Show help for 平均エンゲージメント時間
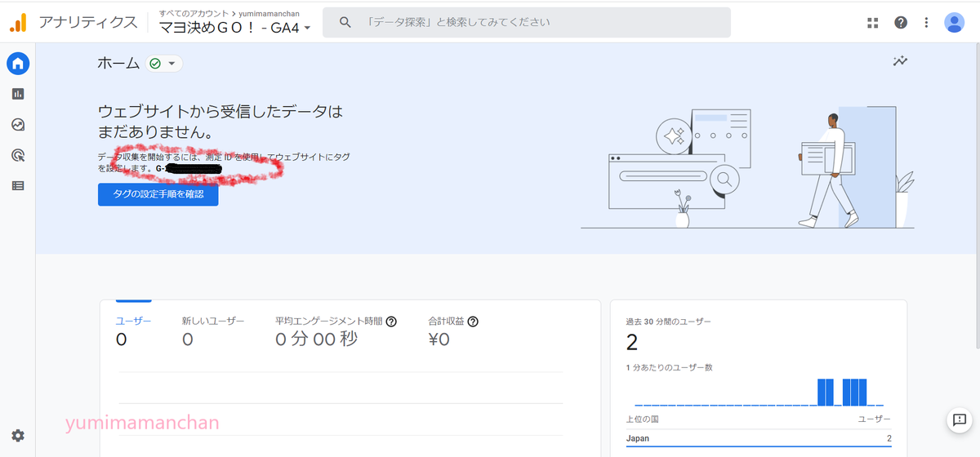 (x=391, y=322)
